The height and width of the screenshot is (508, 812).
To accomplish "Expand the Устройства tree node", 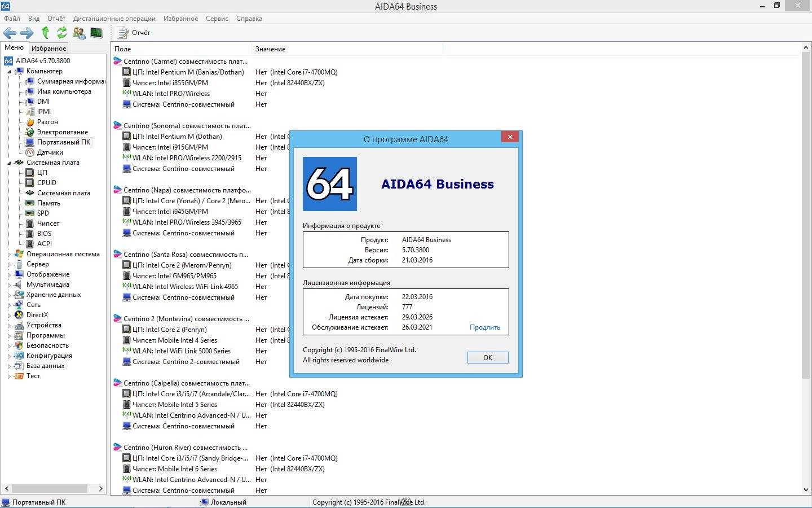I will [x=9, y=326].
